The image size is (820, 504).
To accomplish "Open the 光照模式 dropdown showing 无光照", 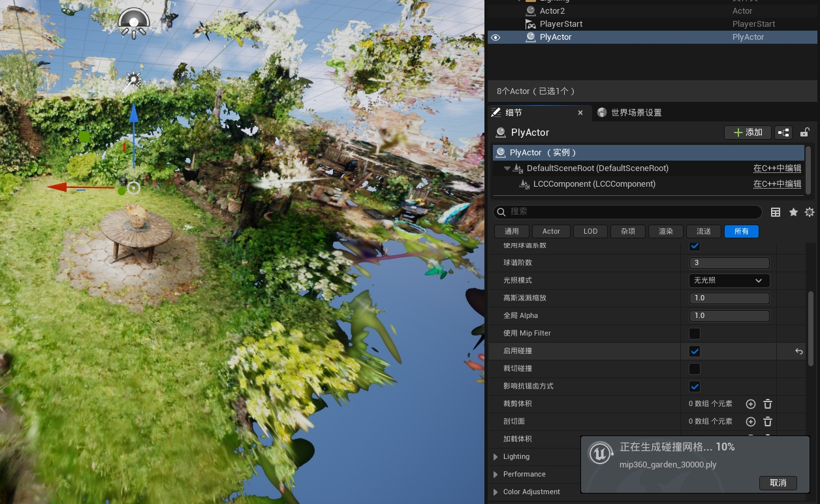I will pyautogui.click(x=729, y=281).
